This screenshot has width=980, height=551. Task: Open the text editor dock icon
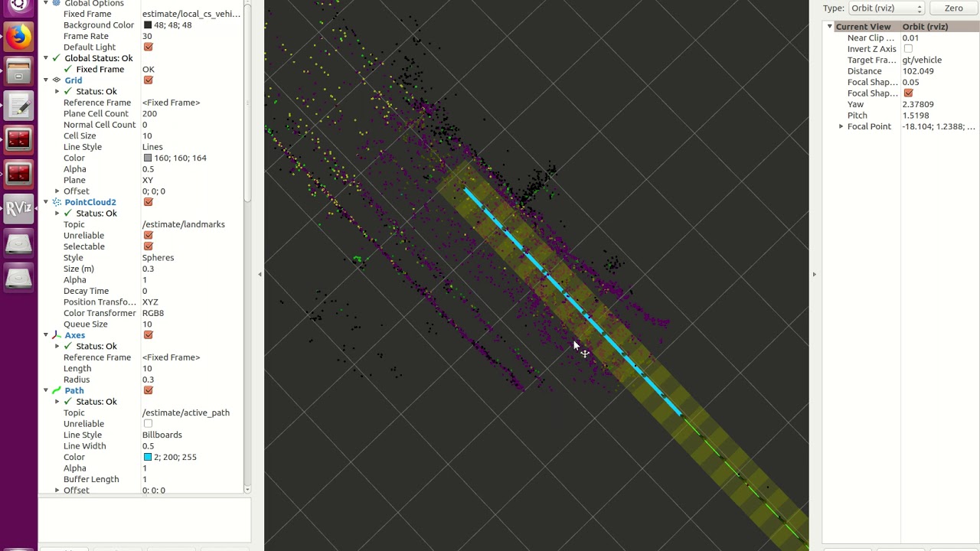(x=18, y=106)
